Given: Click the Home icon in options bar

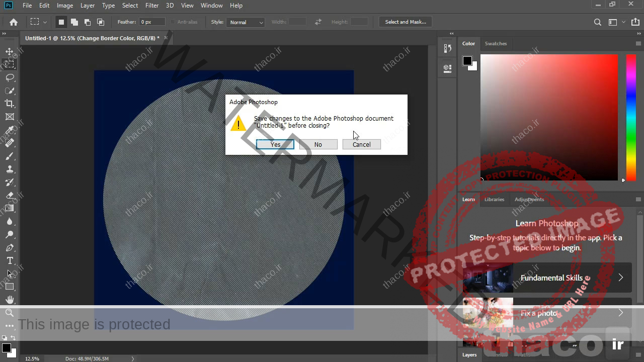Looking at the screenshot, I should pos(14,22).
